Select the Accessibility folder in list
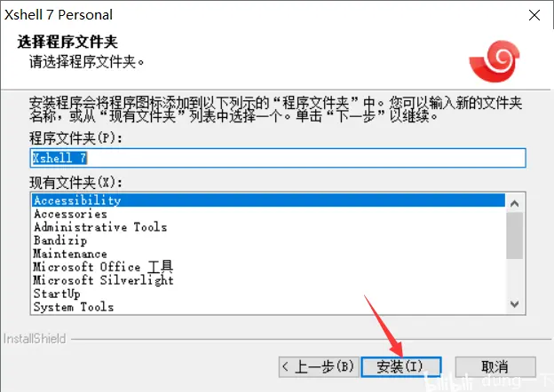Viewport: 554px width, 392px height. [x=268, y=200]
